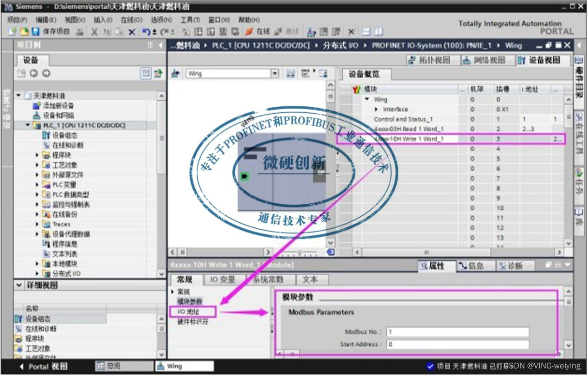Open the 在线(O) menu
This screenshot has width=588, height=375.
tap(131, 20)
